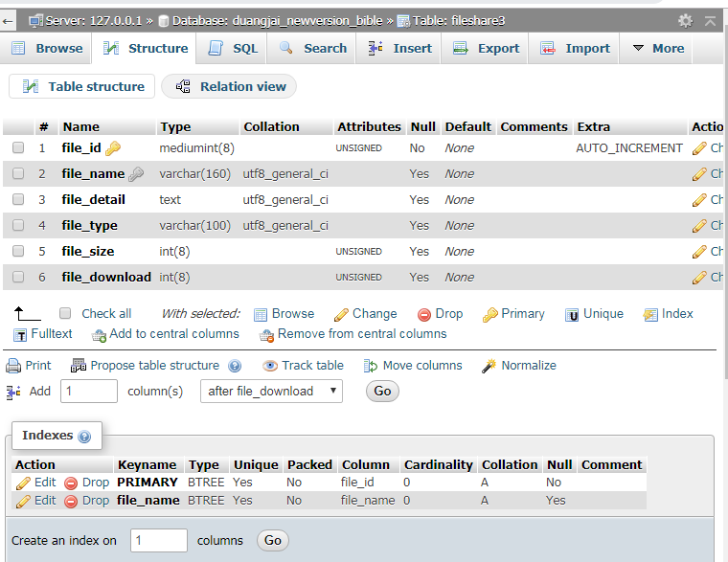Screen dimensions: 728x562
Task: Click the Print icon
Action: [x=13, y=366]
